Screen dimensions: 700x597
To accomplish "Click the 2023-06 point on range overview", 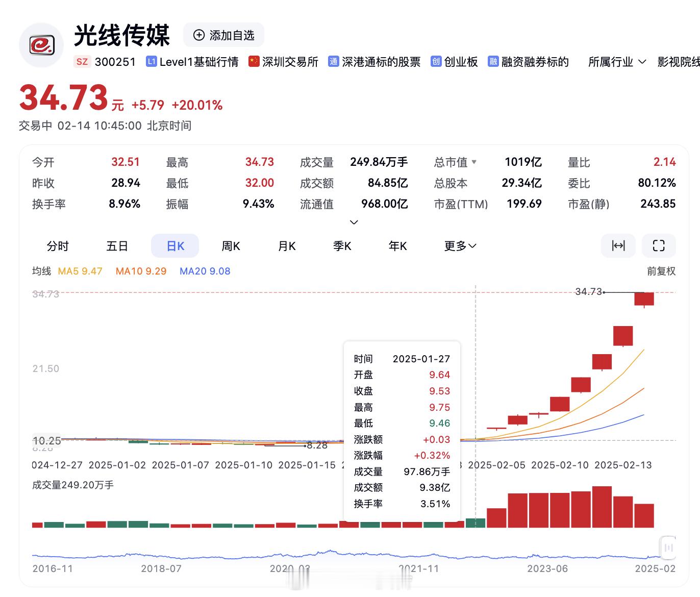I will click(x=547, y=568).
